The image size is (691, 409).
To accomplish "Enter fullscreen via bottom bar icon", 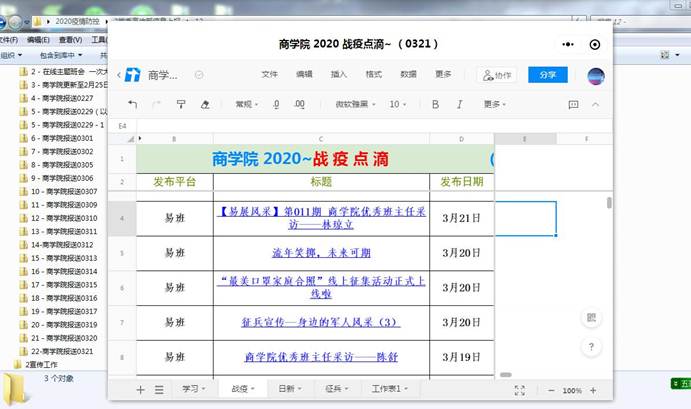I will click(x=519, y=390).
